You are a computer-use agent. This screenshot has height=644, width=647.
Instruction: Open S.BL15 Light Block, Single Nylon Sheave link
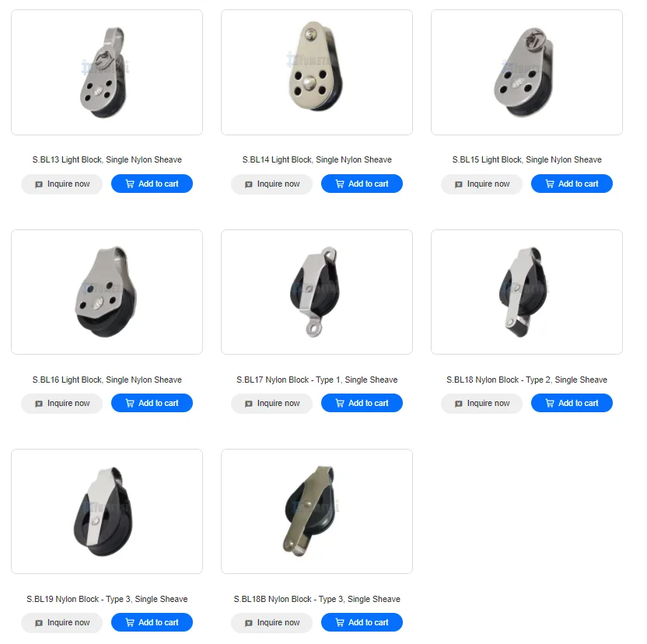point(527,159)
